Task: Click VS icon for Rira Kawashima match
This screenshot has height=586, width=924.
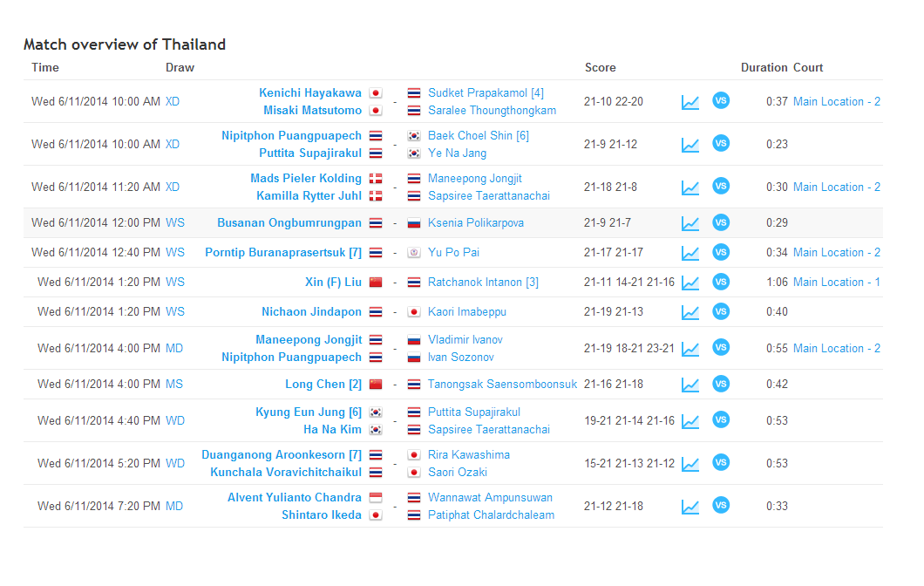Action: click(721, 462)
